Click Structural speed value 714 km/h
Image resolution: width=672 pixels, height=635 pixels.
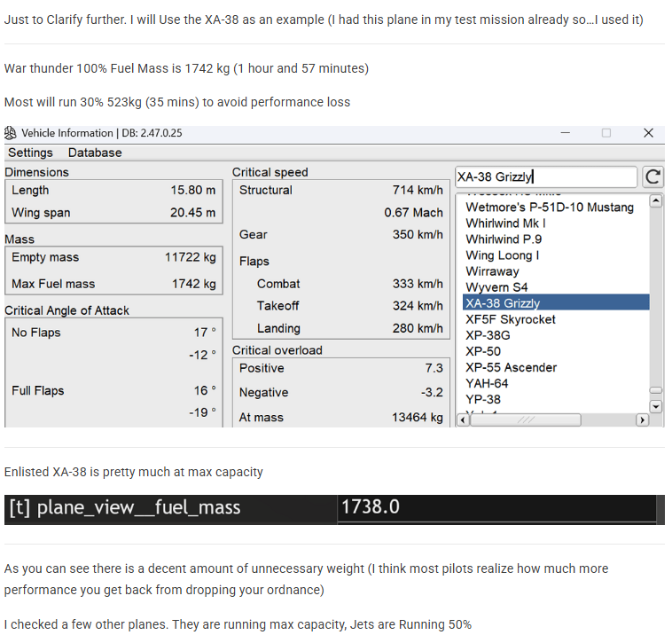[418, 190]
